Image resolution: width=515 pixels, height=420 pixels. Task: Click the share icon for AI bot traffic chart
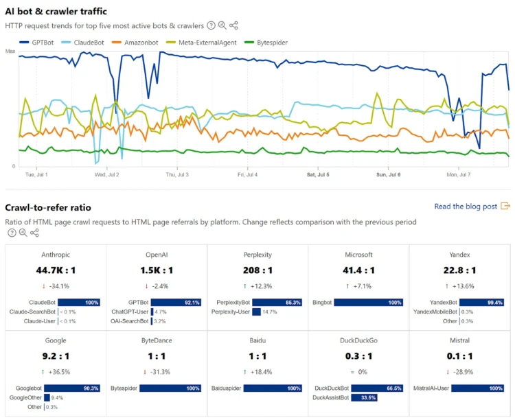click(233, 25)
